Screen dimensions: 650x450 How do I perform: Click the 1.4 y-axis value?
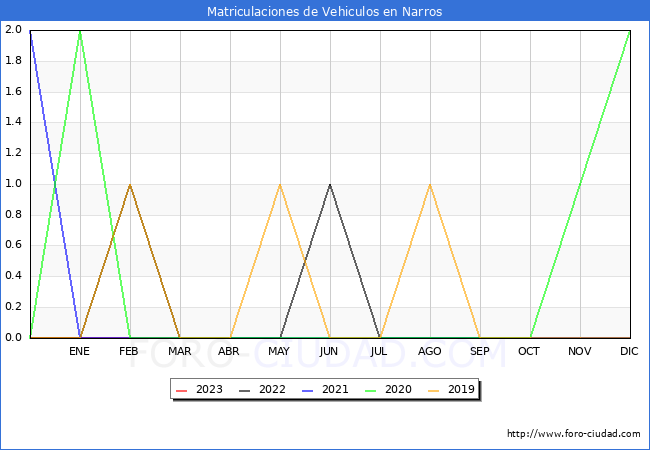(x=13, y=122)
